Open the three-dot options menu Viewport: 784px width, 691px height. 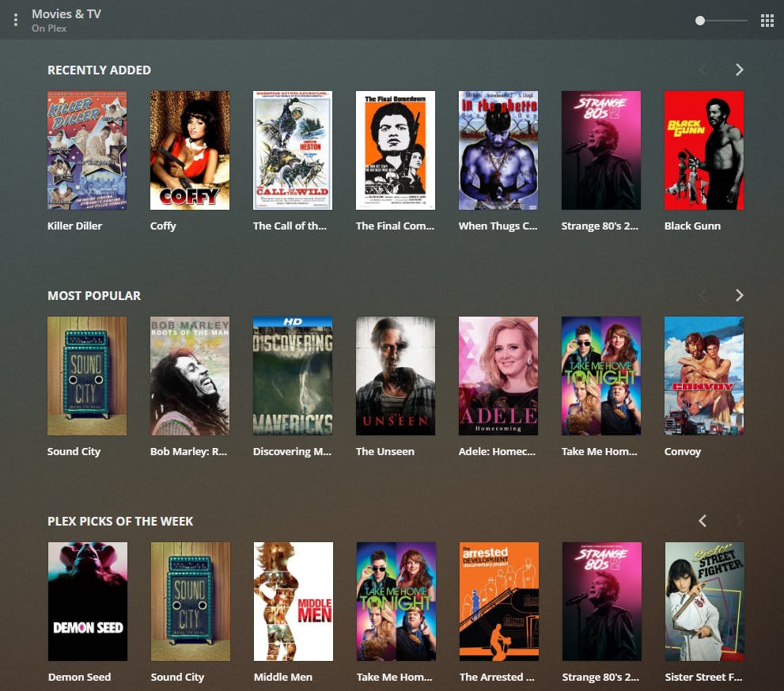click(x=16, y=20)
